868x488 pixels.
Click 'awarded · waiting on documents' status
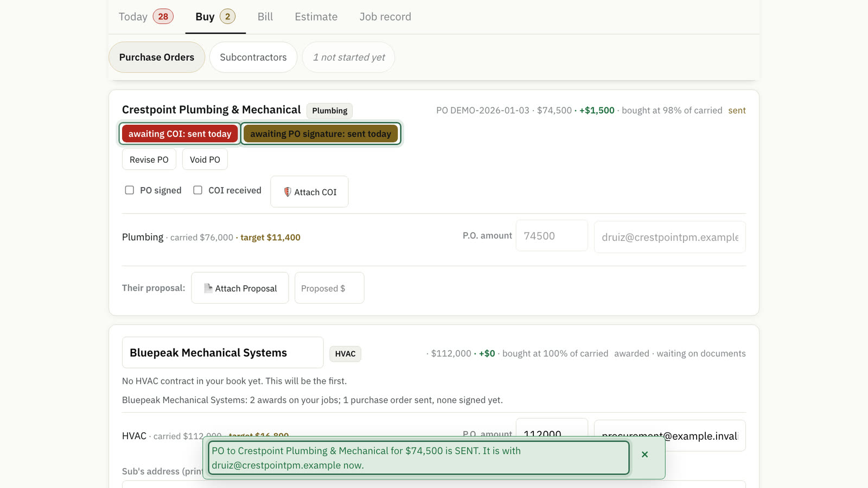point(680,354)
